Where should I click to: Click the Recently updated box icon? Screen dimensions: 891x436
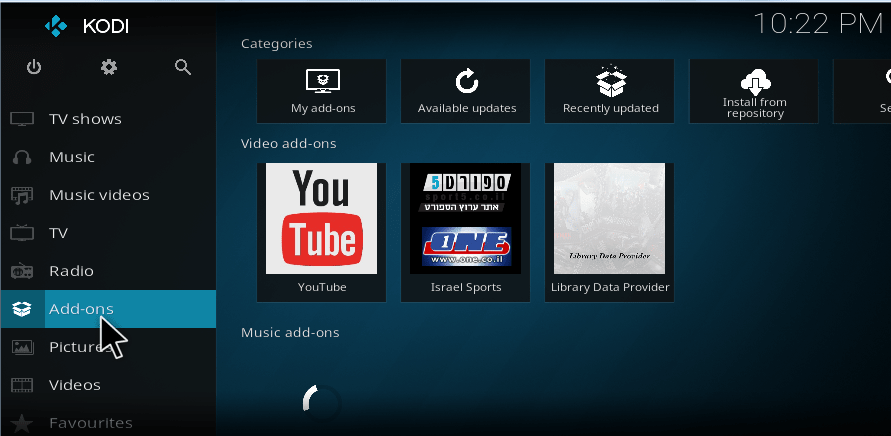[611, 81]
